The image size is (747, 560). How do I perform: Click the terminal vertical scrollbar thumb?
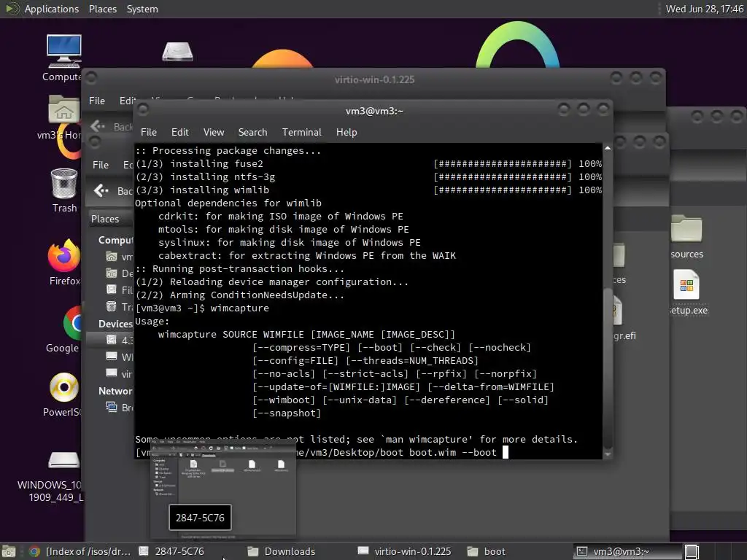(608, 367)
